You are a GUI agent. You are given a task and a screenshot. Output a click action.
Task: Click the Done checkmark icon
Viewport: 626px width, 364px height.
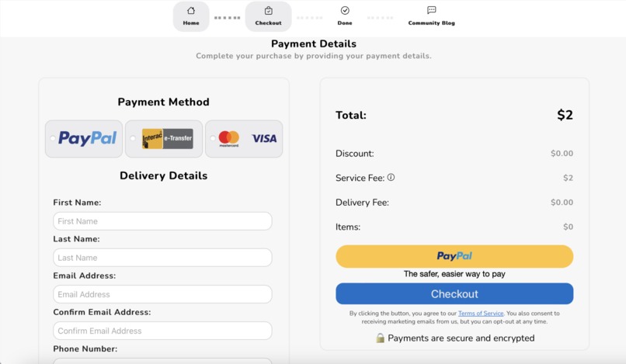coord(345,10)
